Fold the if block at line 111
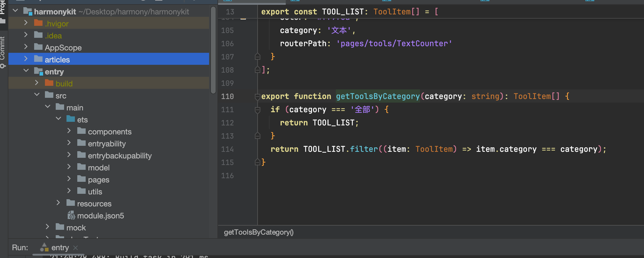This screenshot has width=644, height=258. (x=258, y=109)
